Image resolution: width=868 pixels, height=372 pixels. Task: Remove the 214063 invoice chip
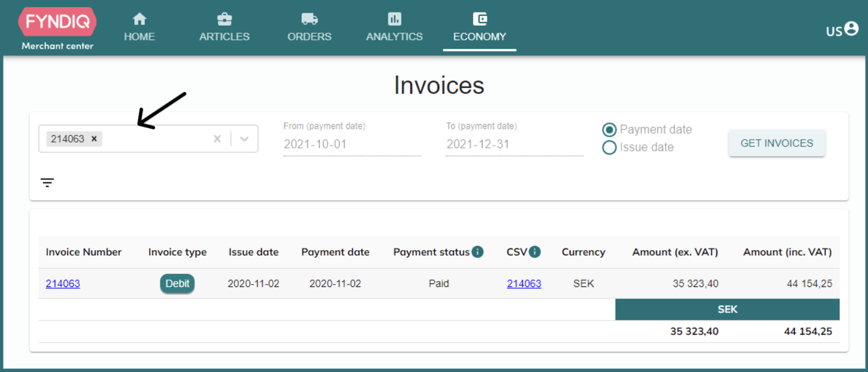(94, 139)
